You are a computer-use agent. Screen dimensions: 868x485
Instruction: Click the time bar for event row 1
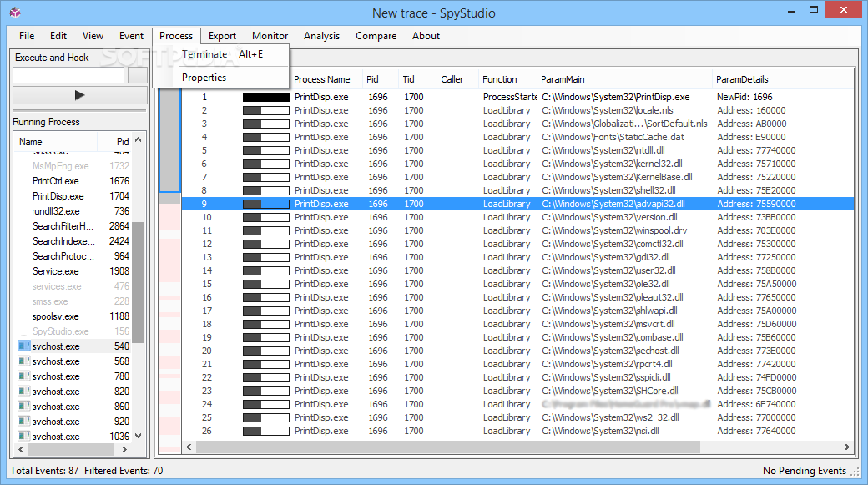266,97
